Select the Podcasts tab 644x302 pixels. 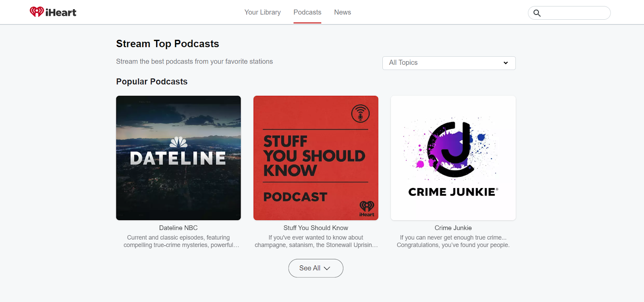point(308,12)
